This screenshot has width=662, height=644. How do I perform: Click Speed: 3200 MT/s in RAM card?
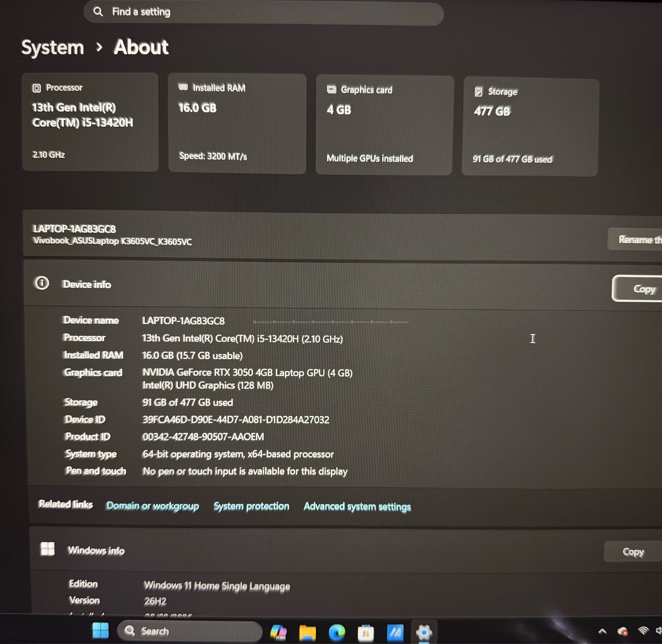(x=213, y=156)
